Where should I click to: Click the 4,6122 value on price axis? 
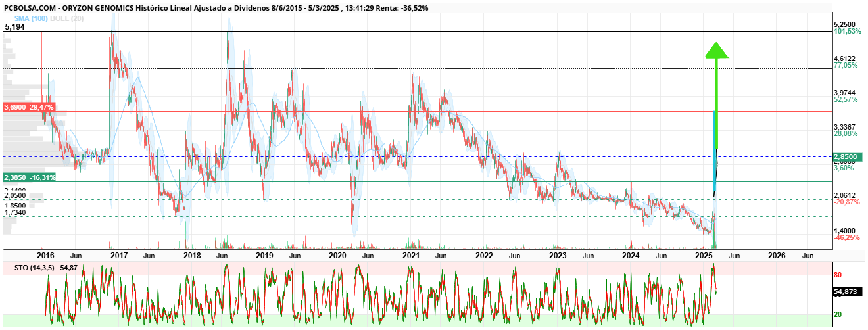pos(844,59)
